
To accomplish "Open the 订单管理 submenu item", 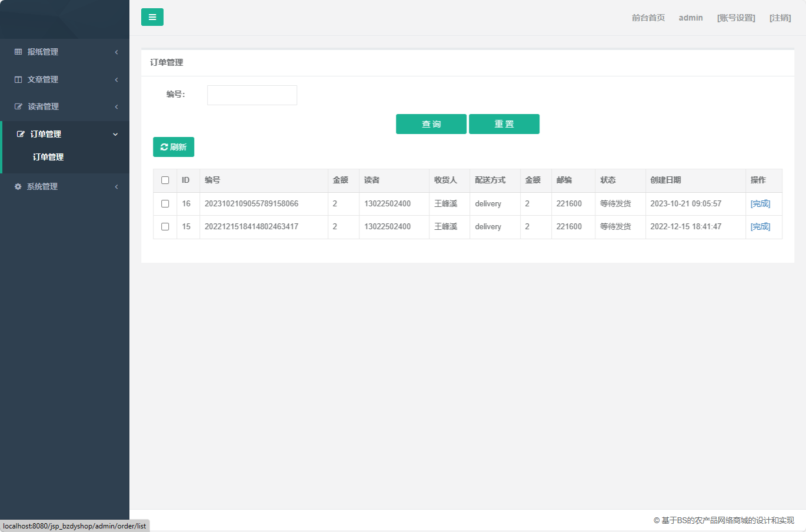I will click(x=48, y=157).
